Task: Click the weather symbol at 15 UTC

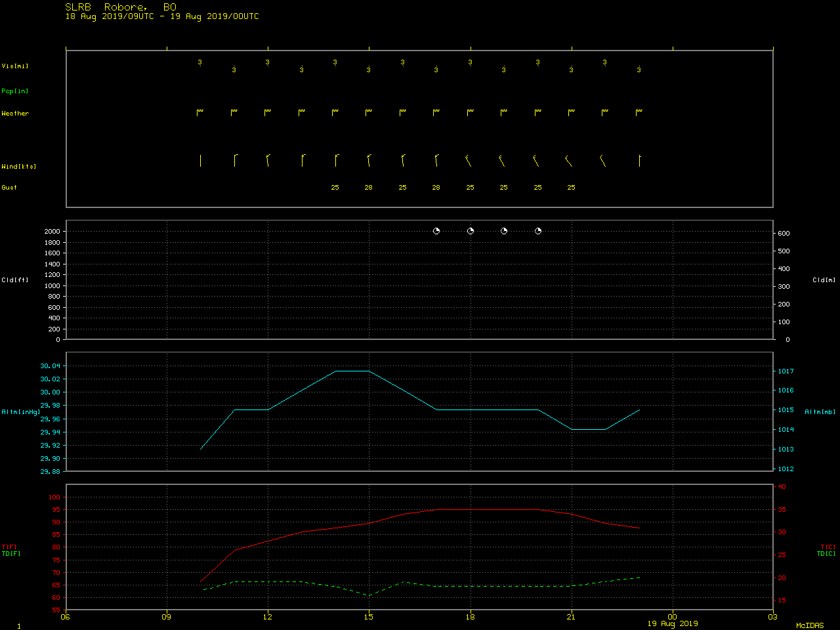Action: point(369,113)
